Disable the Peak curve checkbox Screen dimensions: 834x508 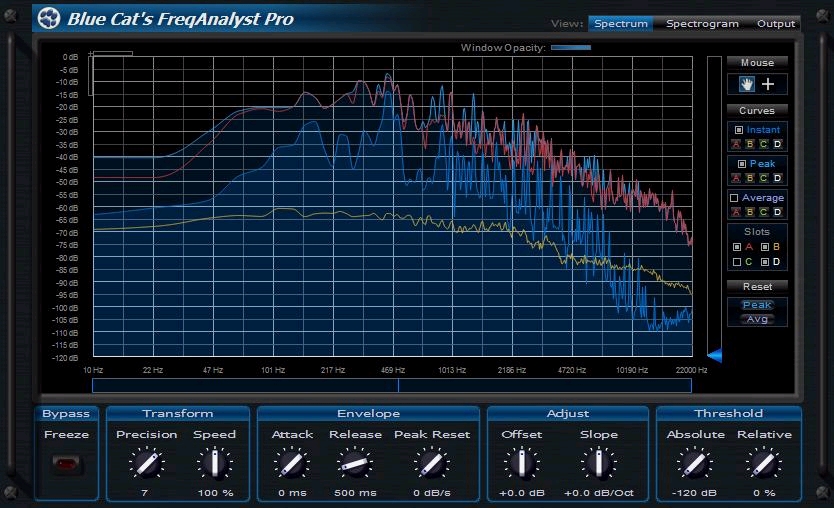tap(742, 164)
